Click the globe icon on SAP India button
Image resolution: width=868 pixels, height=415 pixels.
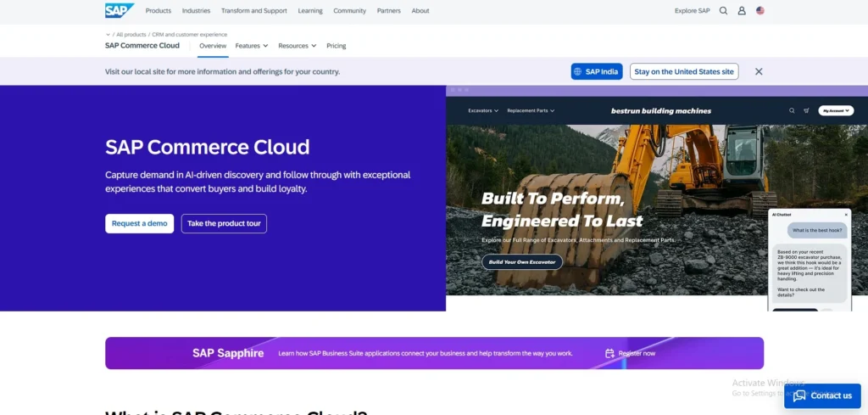[578, 71]
